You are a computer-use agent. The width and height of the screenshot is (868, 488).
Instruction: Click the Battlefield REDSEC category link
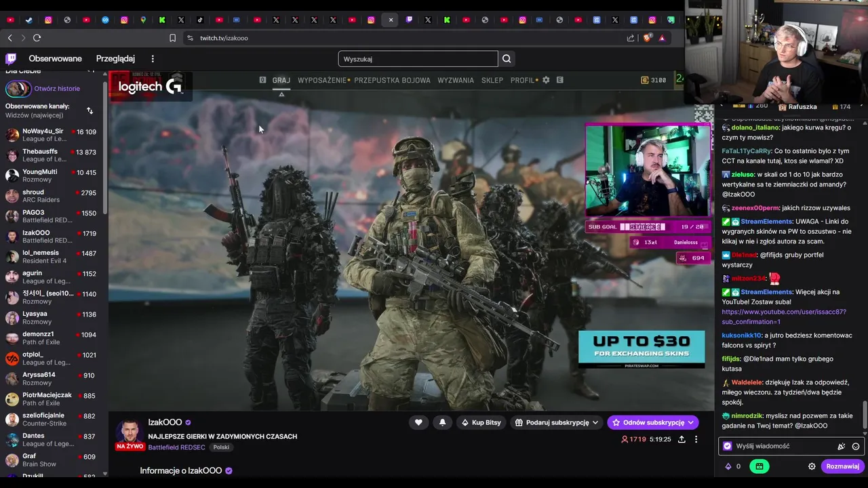176,447
